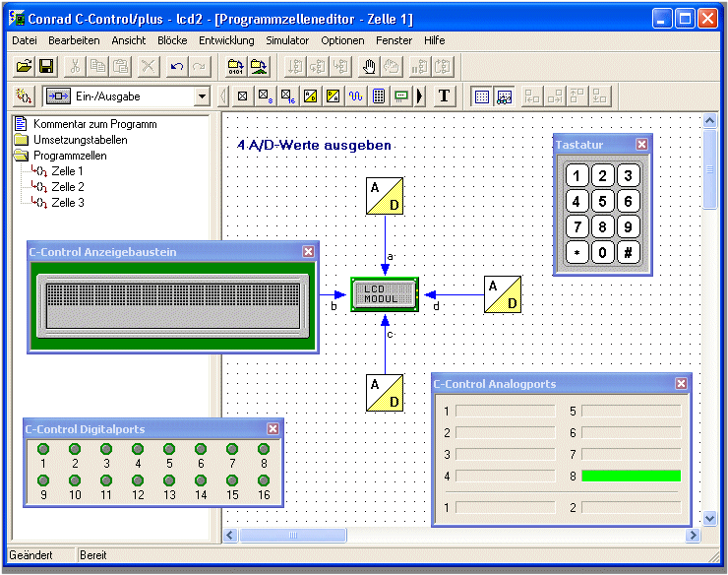
Task: Select Zelle 2 in the tree
Action: click(68, 187)
